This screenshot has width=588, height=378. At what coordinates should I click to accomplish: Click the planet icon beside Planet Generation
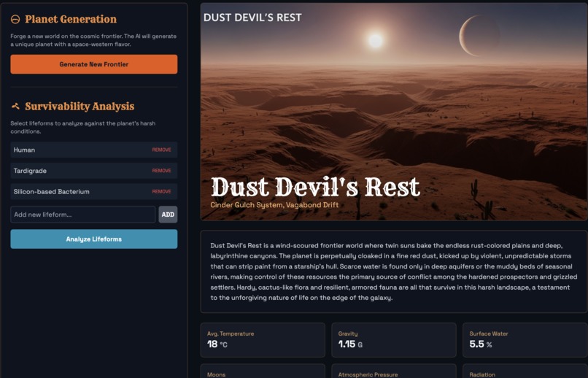tap(15, 19)
